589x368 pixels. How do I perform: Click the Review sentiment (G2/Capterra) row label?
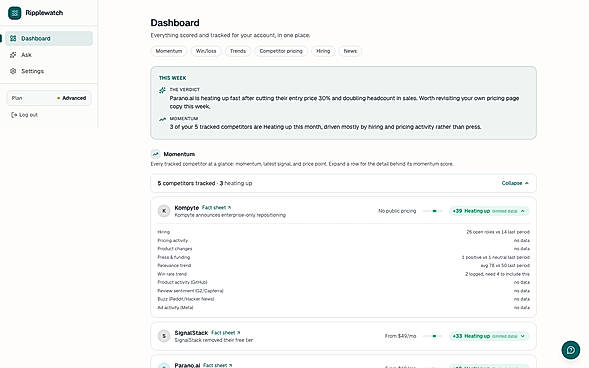190,291
